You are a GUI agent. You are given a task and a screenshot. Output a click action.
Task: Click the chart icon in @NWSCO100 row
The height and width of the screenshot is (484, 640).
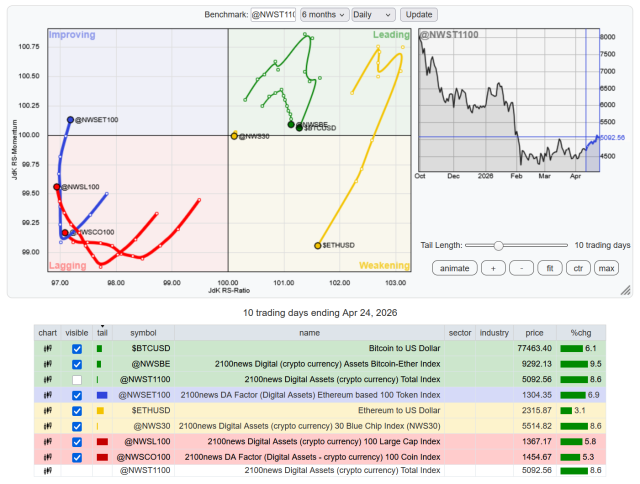click(x=46, y=456)
